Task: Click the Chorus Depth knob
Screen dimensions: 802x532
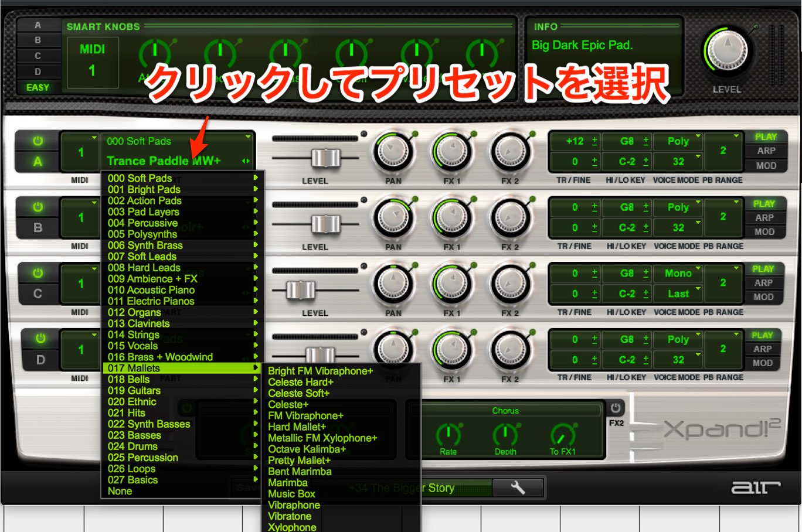Action: 505,434
